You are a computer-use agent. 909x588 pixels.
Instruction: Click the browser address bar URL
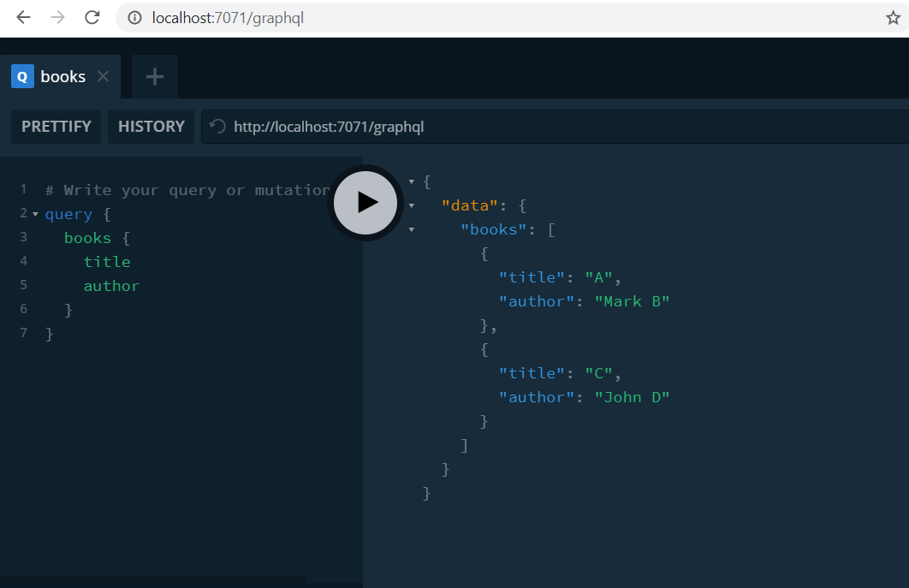pos(228,18)
